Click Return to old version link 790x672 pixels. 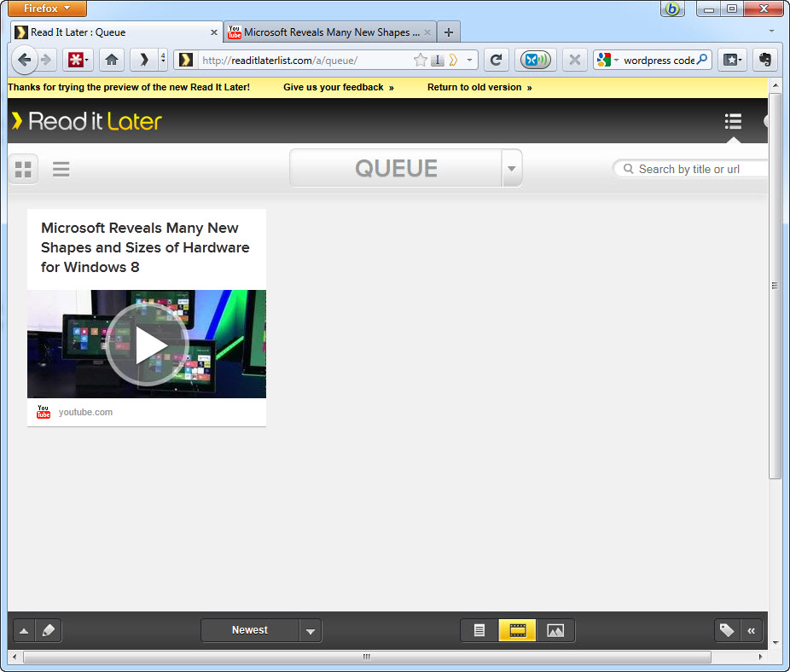point(479,87)
